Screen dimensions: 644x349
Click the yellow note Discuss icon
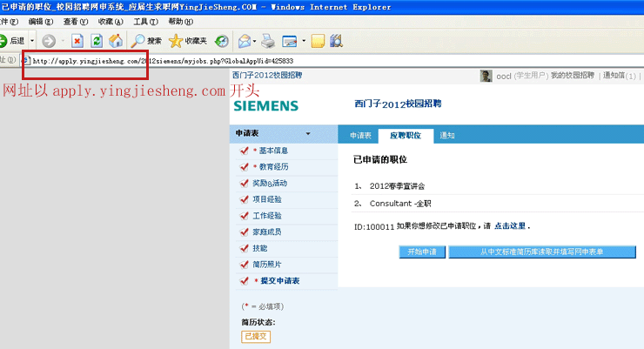[318, 41]
